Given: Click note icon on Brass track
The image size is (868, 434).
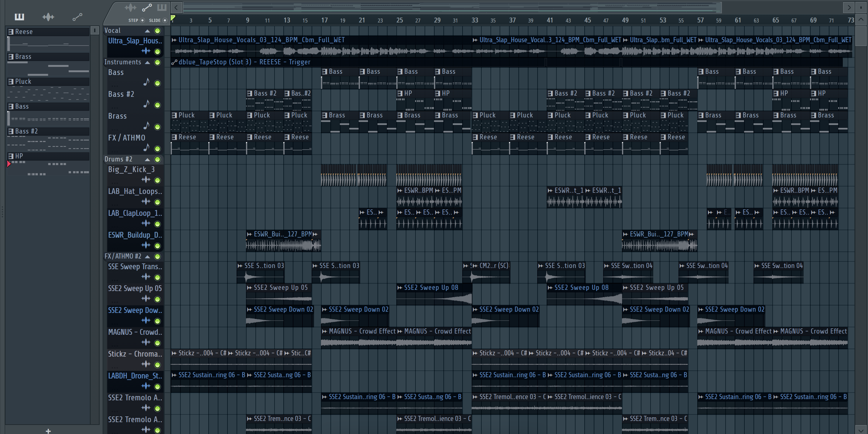Looking at the screenshot, I should click(x=146, y=126).
